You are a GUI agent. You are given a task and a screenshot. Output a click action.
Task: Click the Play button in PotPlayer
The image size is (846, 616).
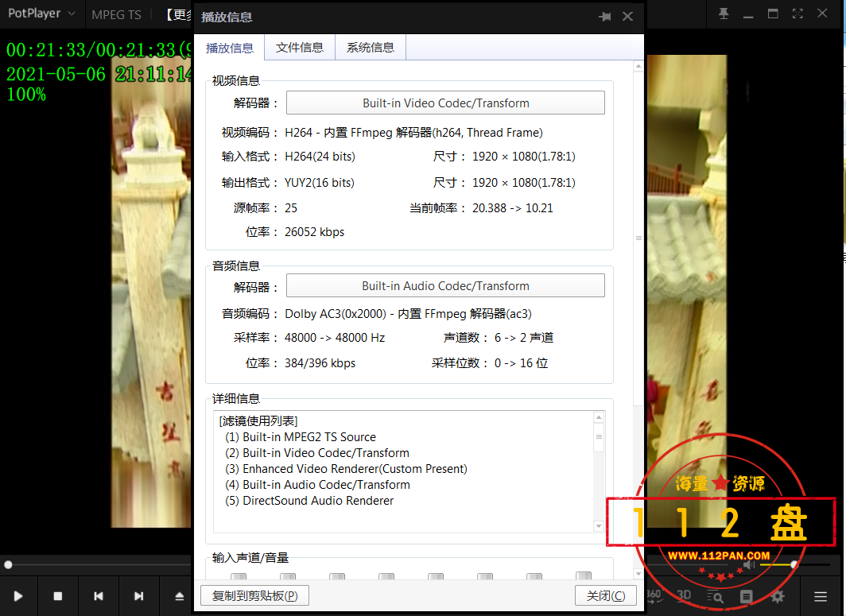(17, 596)
